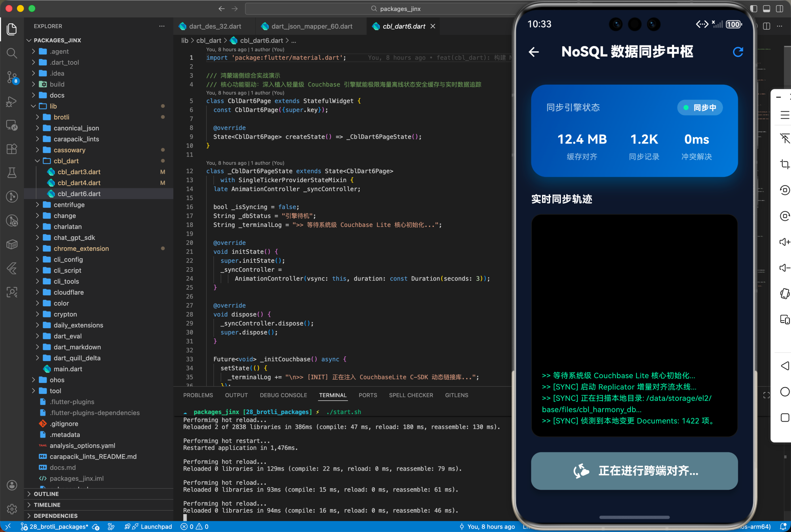This screenshot has height=532, width=791.
Task: Click the 28_brotli_packages branch in status bar
Action: [x=58, y=526]
